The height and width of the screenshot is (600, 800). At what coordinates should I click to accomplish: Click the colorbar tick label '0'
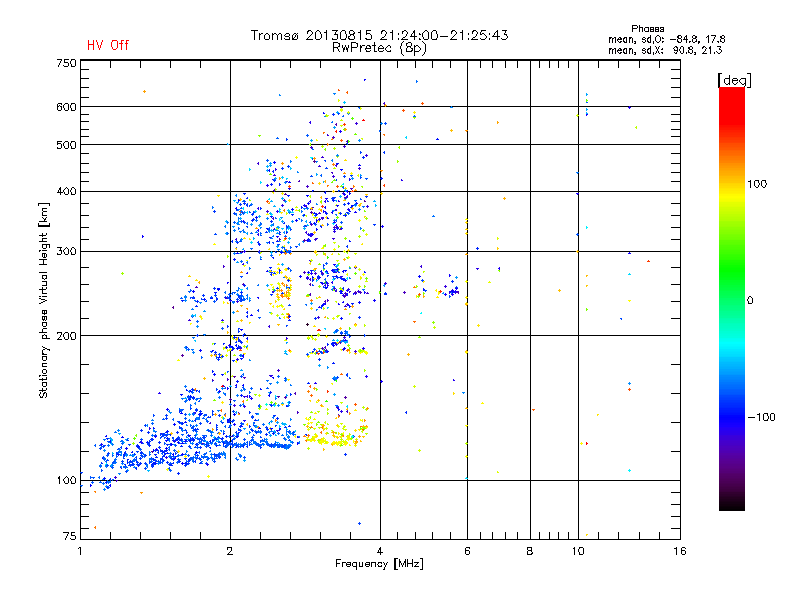tap(750, 301)
